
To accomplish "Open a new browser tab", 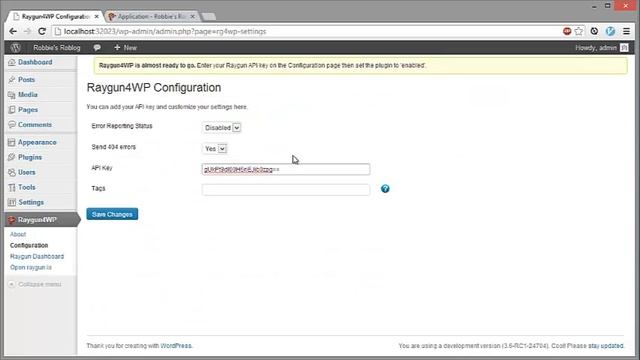I will coord(209,17).
